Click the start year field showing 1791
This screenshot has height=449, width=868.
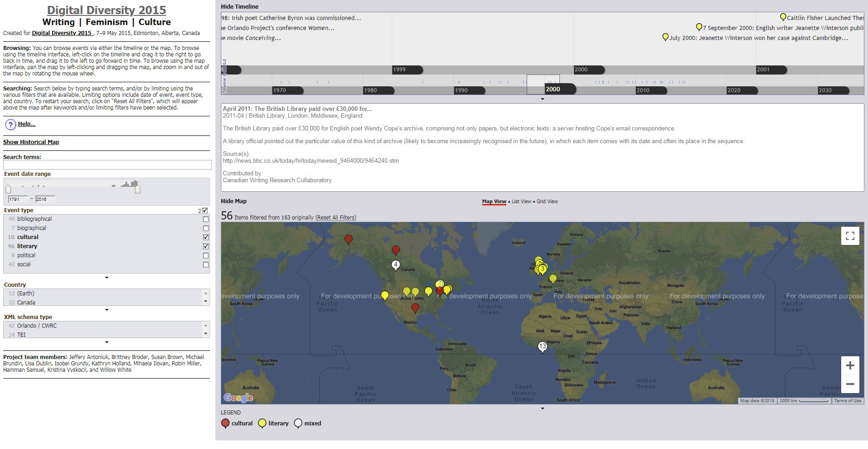tap(19, 199)
